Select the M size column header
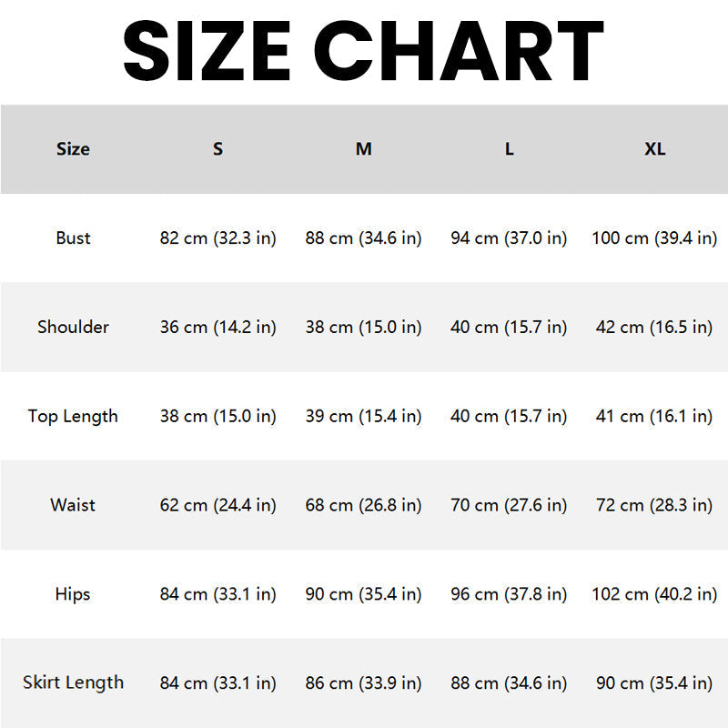This screenshot has width=728, height=728. (363, 149)
